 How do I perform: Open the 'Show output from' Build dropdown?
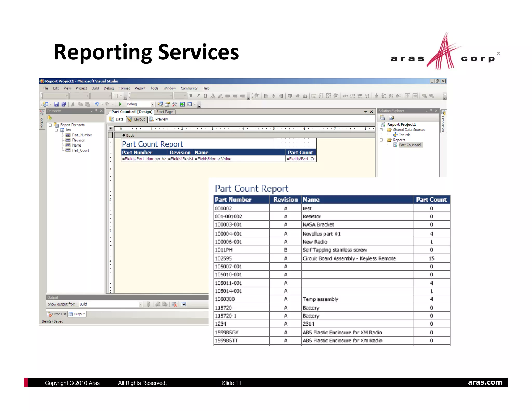tap(141, 304)
